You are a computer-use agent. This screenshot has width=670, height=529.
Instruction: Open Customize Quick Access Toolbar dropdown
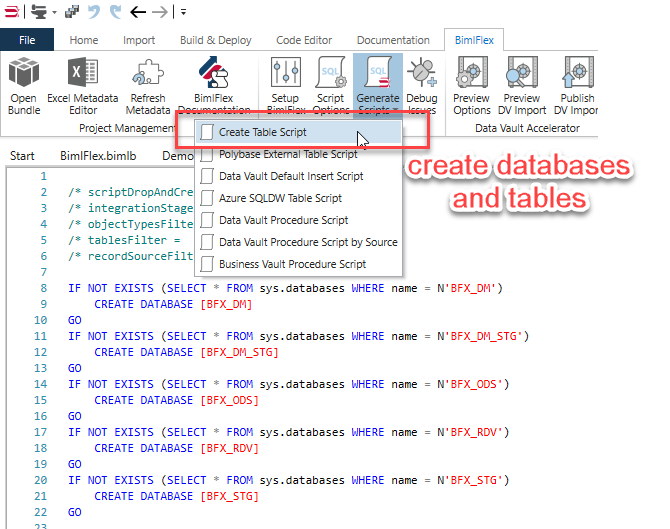point(183,12)
